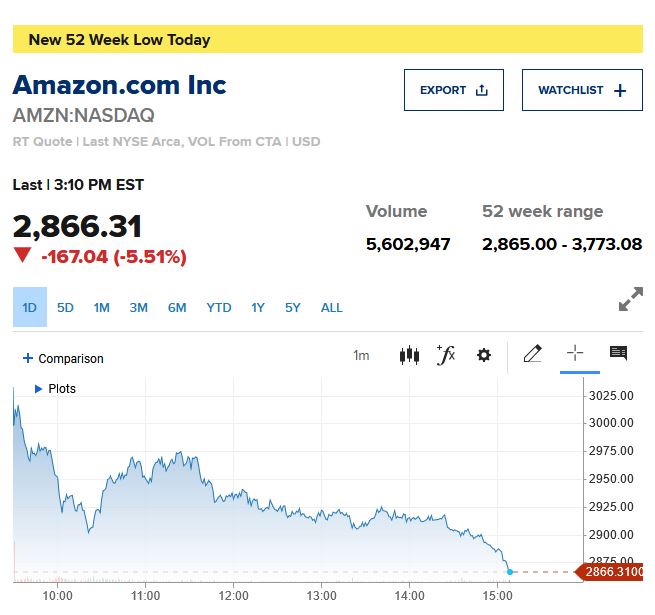Click the EXPORT button
The image size is (655, 615).
(x=453, y=90)
